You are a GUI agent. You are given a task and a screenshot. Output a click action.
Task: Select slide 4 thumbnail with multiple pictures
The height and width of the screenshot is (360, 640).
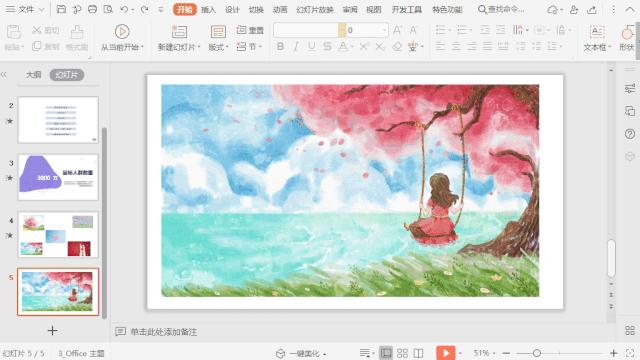58,235
